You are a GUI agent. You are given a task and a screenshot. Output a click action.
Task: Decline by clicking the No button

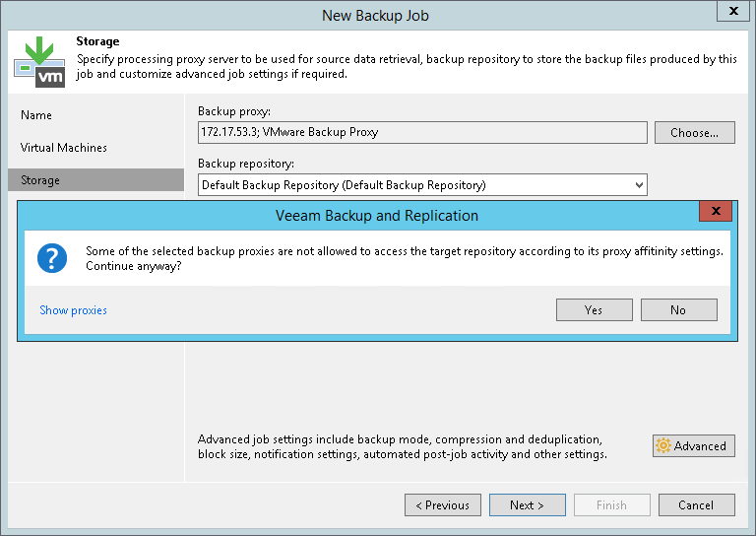(x=678, y=310)
